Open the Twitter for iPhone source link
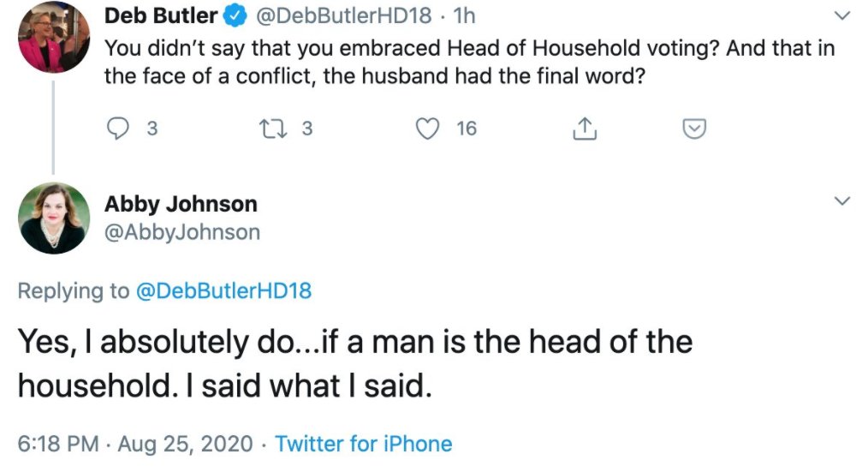868x472 pixels. [x=363, y=444]
